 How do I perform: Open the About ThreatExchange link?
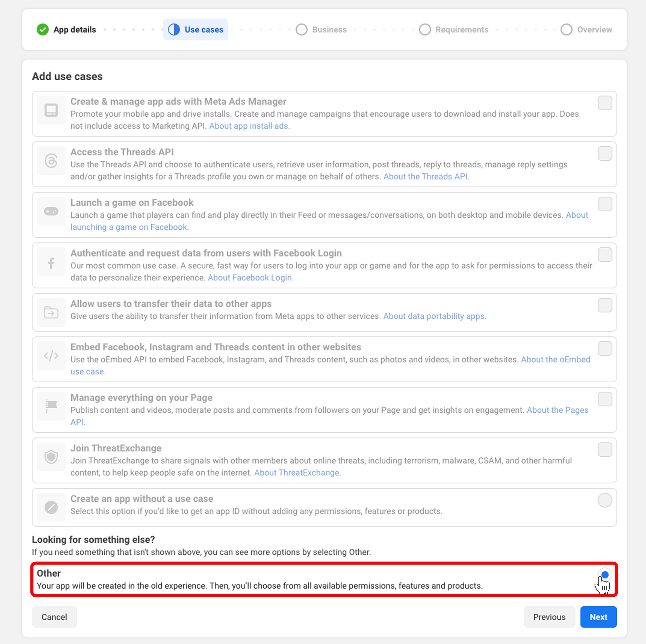[298, 473]
